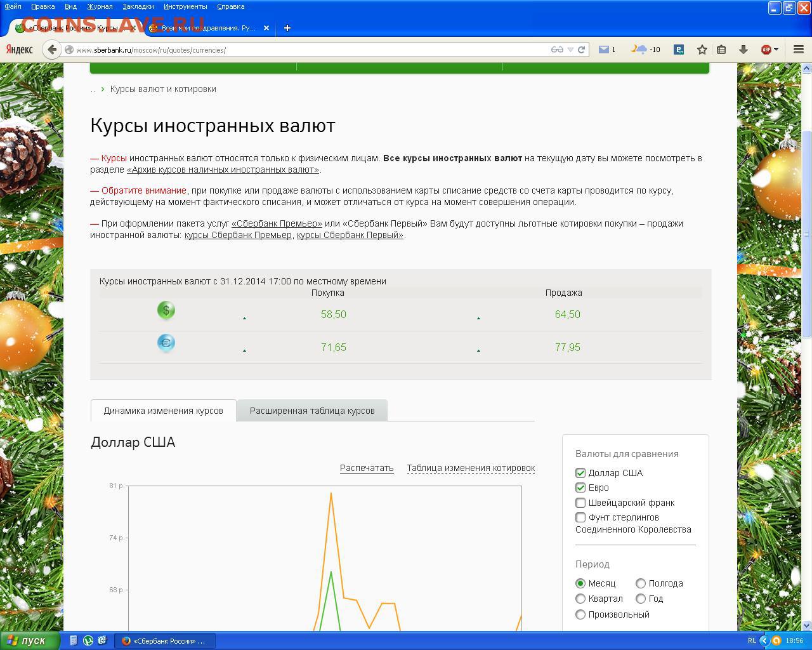The image size is (812, 650).
Task: Select the Год period radio button
Action: pyautogui.click(x=641, y=599)
